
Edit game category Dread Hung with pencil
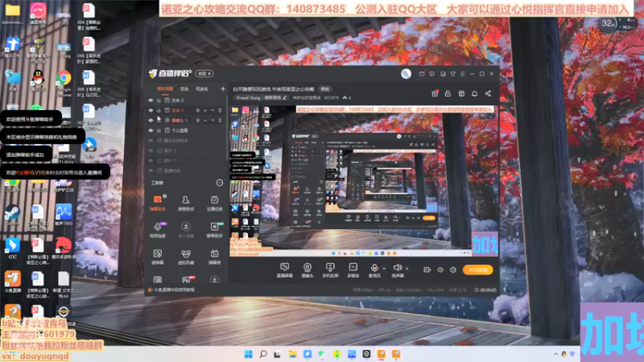pos(285,97)
